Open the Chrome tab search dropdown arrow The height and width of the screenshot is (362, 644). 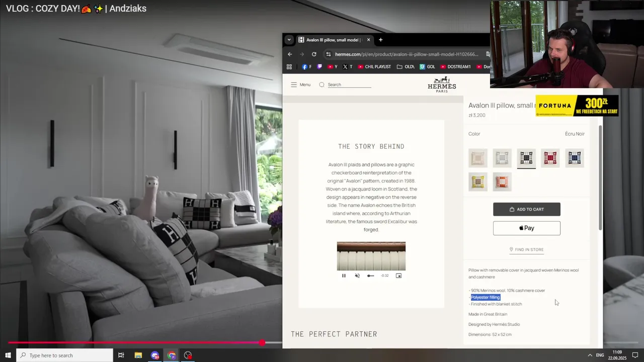[x=289, y=40]
